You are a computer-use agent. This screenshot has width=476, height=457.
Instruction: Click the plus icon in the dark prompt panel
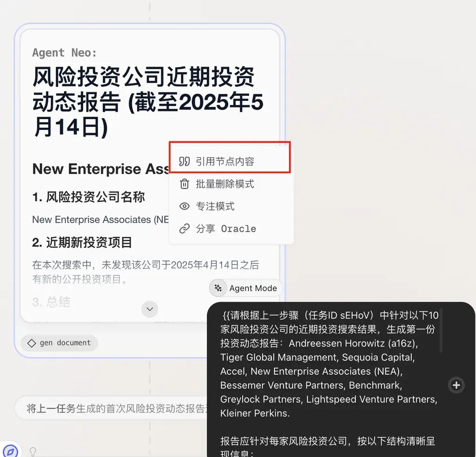pos(456,385)
